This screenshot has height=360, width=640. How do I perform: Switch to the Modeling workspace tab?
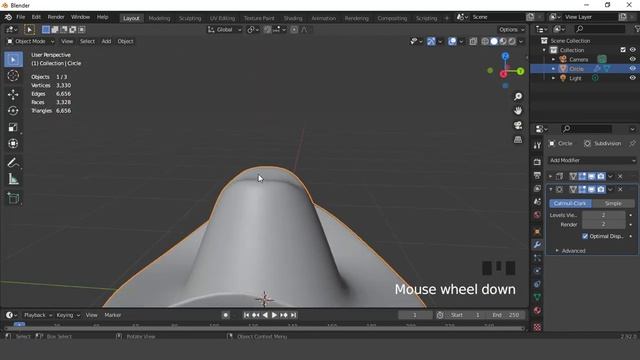point(159,18)
